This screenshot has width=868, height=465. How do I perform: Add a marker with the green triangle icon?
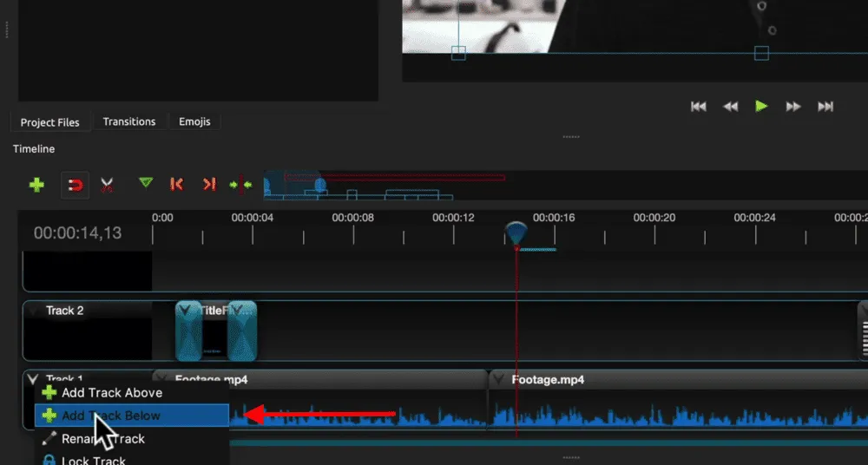click(x=146, y=183)
